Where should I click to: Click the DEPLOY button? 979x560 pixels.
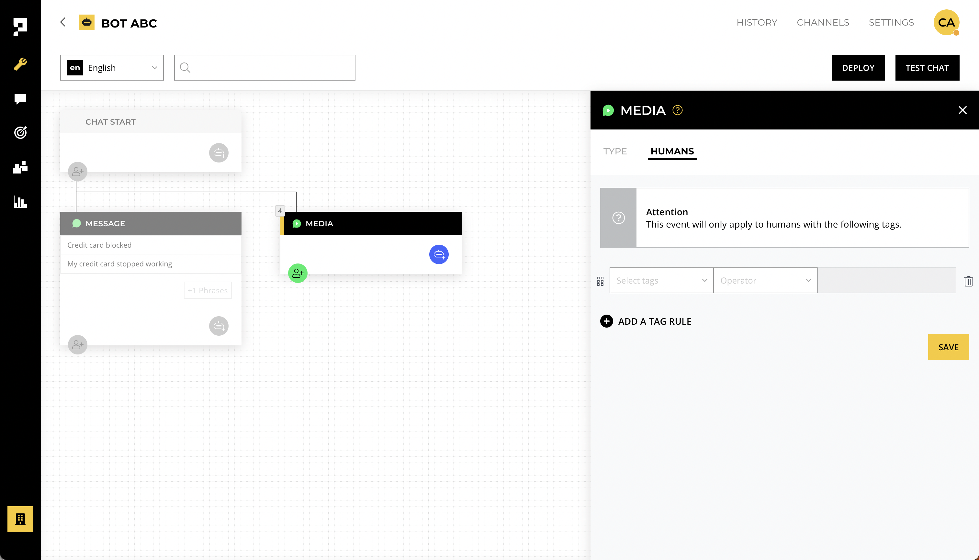coord(858,68)
